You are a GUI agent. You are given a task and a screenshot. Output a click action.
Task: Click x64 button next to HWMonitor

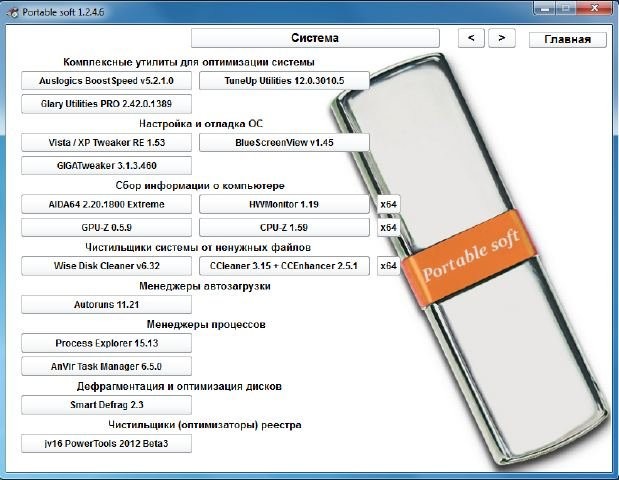click(388, 204)
